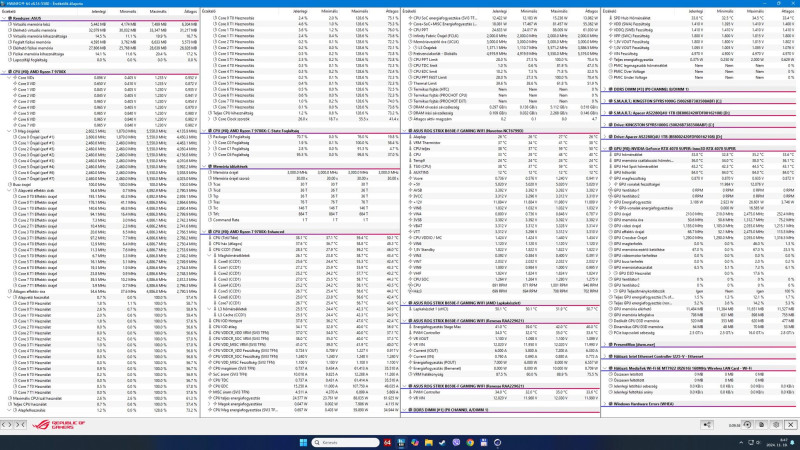
Task: Select the Virtuális memória kihasználtsága row
Action: click(x=99, y=36)
